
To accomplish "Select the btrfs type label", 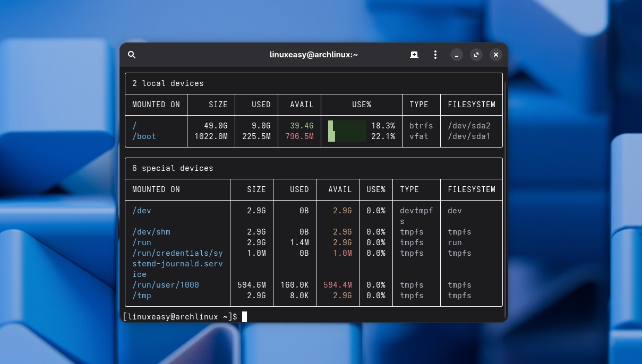I will coord(421,126).
